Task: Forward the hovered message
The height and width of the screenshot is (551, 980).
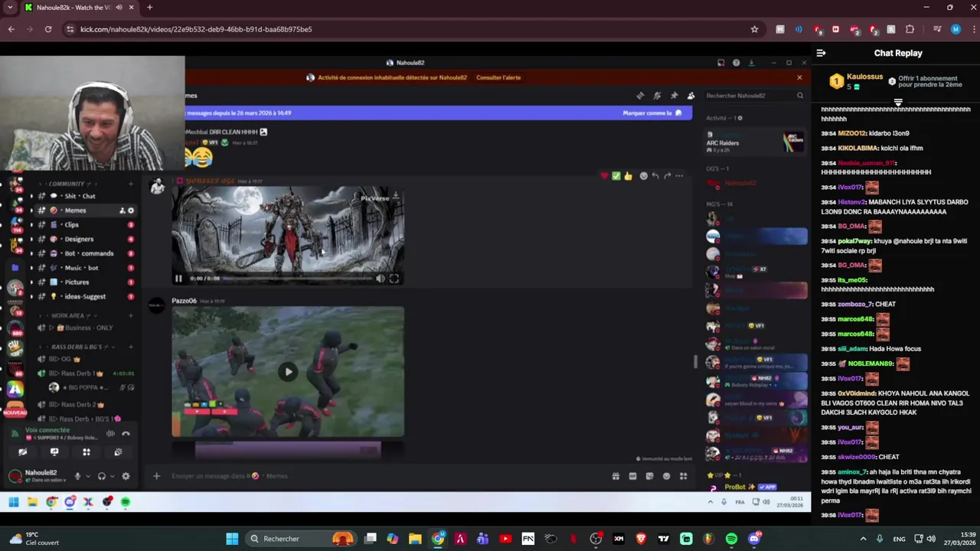Action: click(x=667, y=176)
